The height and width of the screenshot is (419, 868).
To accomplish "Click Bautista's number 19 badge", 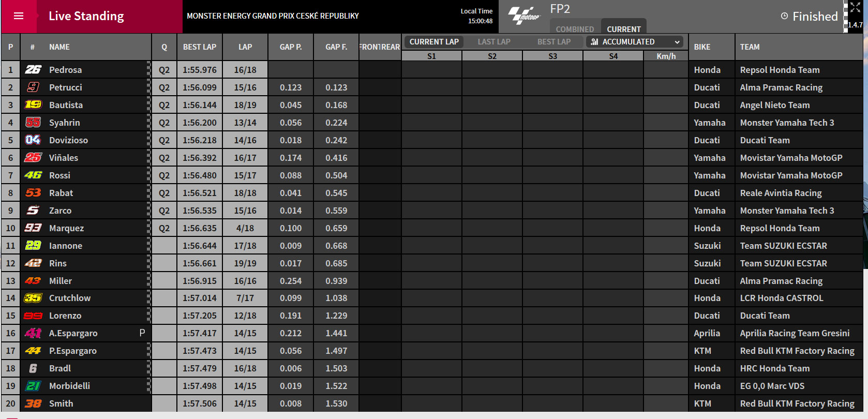I will pyautogui.click(x=33, y=105).
